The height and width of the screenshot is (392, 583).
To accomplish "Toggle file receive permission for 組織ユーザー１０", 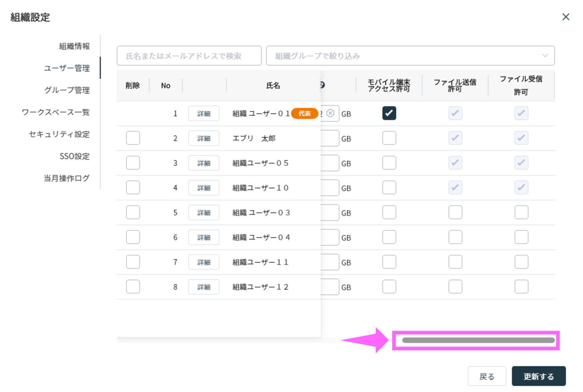I will [x=521, y=188].
